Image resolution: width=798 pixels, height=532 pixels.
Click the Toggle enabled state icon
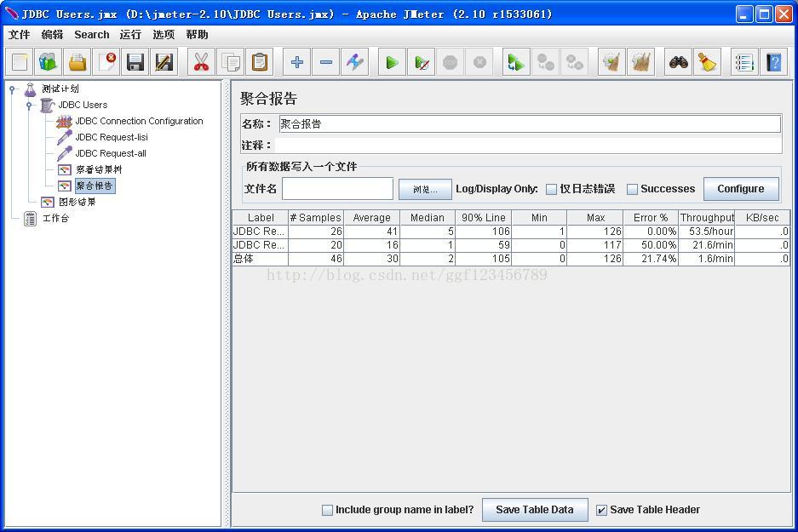click(355, 62)
